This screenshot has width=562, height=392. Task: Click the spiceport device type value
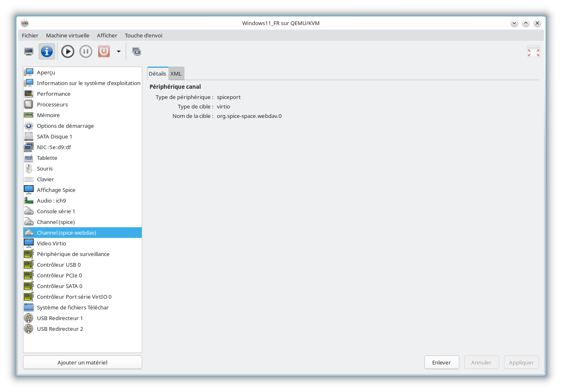click(229, 97)
